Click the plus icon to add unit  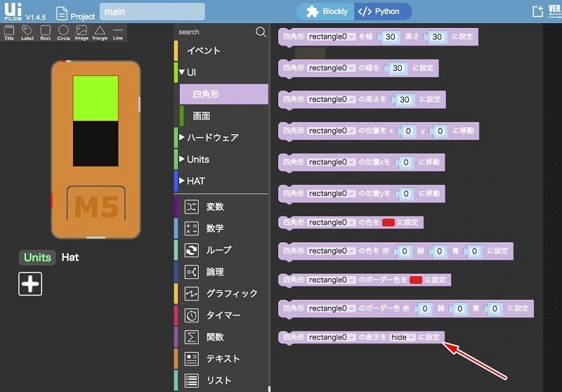[30, 284]
